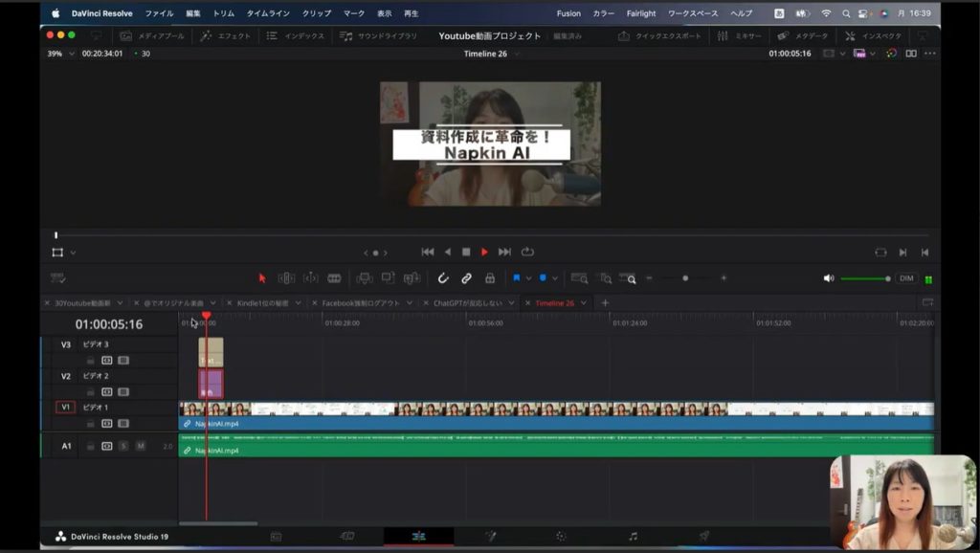The image size is (980, 553).
Task: Click the blue flag icon
Action: pos(517,278)
